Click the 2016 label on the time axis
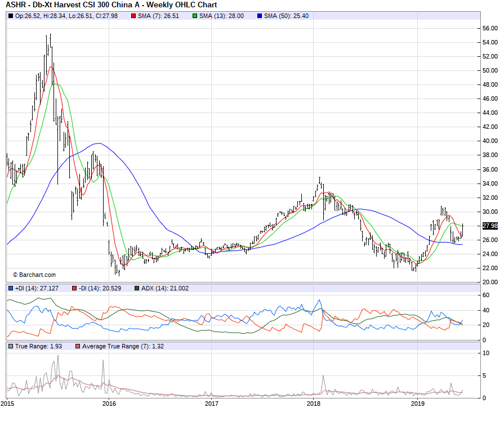Image resolution: width=504 pixels, height=421 pixels. (109, 404)
